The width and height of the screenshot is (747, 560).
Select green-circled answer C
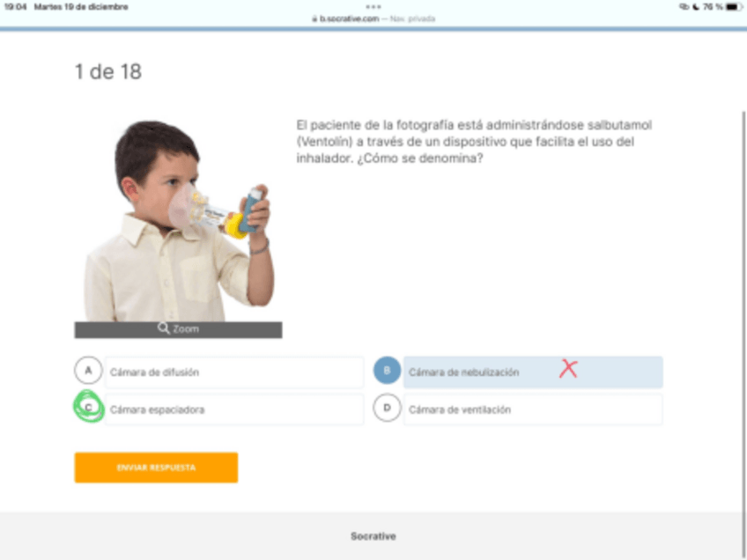89,407
